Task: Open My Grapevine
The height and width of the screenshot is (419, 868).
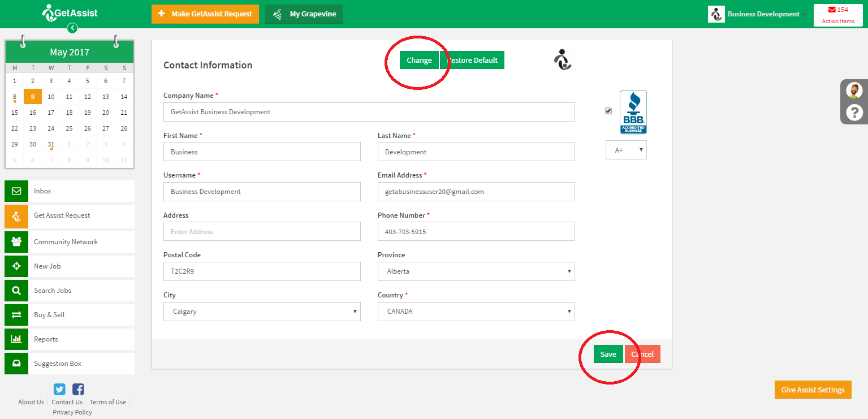Action: pos(304,14)
